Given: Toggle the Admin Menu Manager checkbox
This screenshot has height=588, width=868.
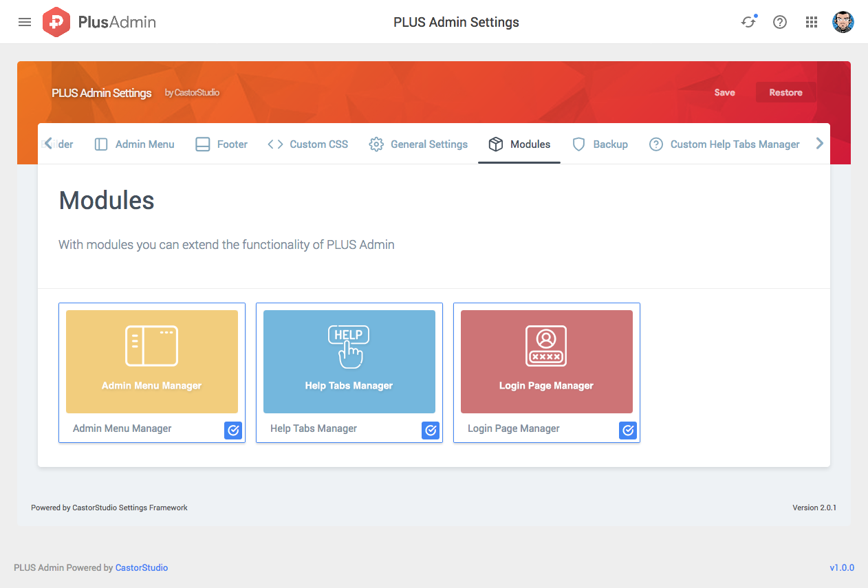Looking at the screenshot, I should click(233, 431).
